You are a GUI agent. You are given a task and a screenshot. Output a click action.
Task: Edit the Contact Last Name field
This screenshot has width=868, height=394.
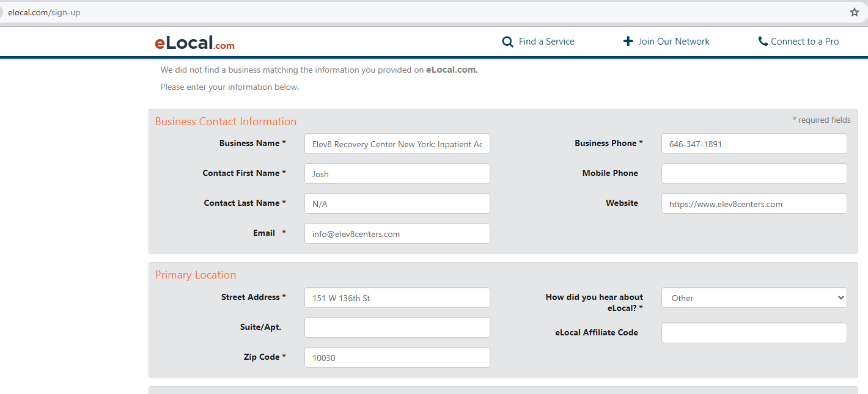tap(397, 204)
